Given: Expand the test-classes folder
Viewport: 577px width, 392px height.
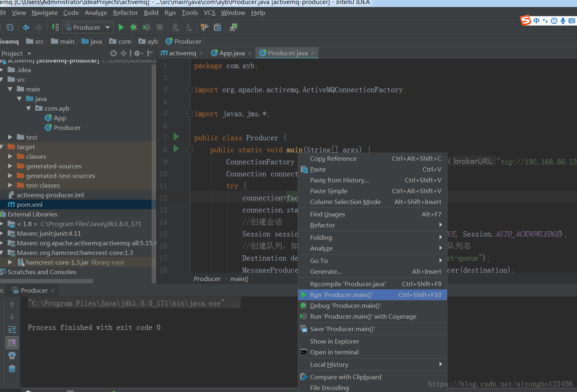Looking at the screenshot, I should pos(10,185).
